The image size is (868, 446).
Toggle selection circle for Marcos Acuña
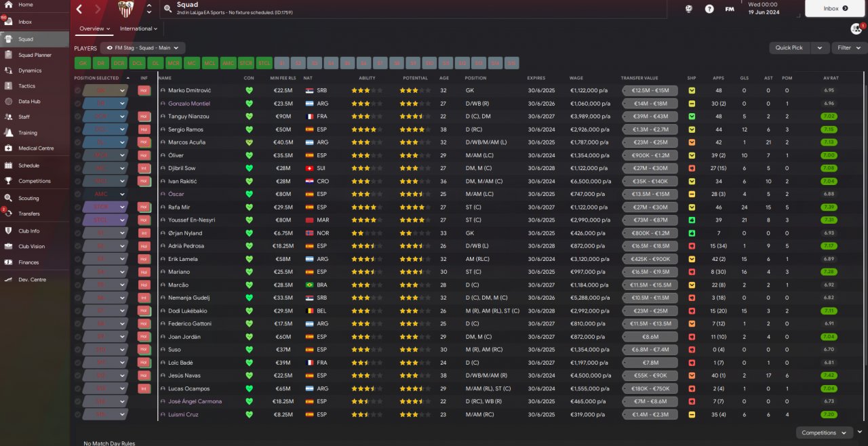pos(77,142)
